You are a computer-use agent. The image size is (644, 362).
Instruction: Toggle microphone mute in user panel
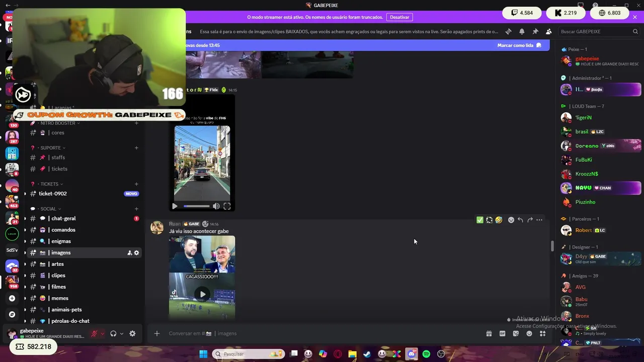pos(94,333)
